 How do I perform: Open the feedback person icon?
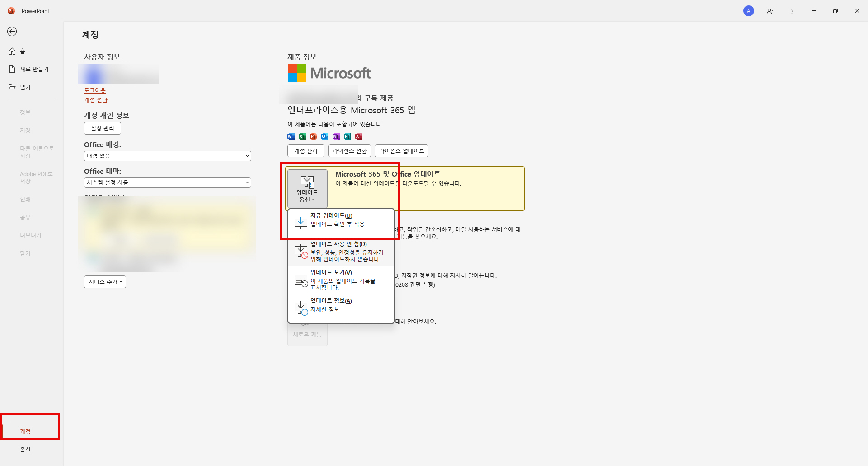(770, 11)
